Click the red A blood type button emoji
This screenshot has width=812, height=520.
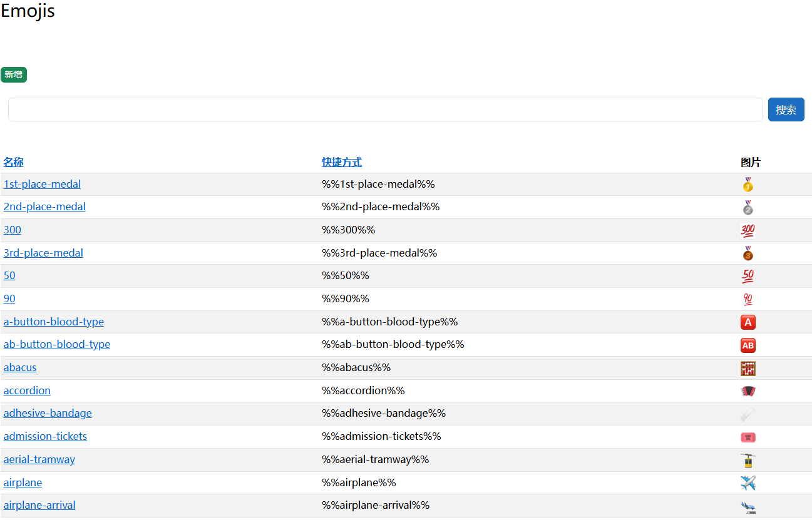(x=748, y=322)
